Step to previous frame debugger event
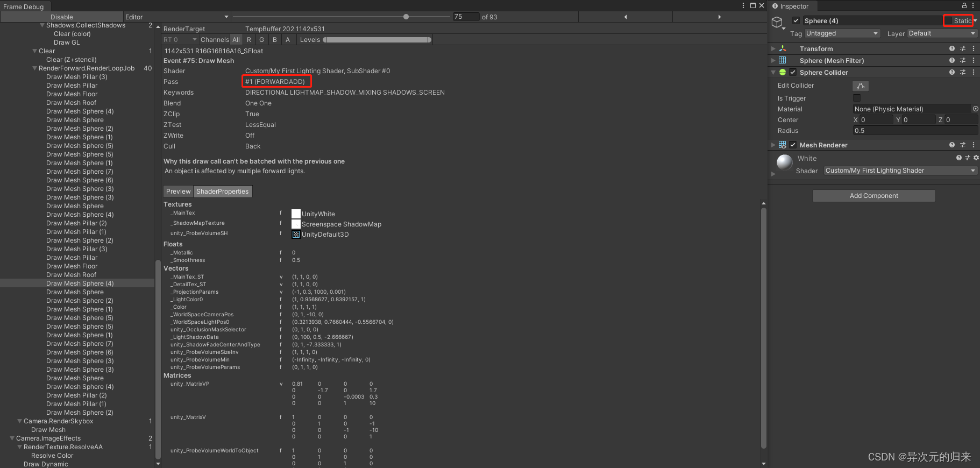 (x=625, y=17)
